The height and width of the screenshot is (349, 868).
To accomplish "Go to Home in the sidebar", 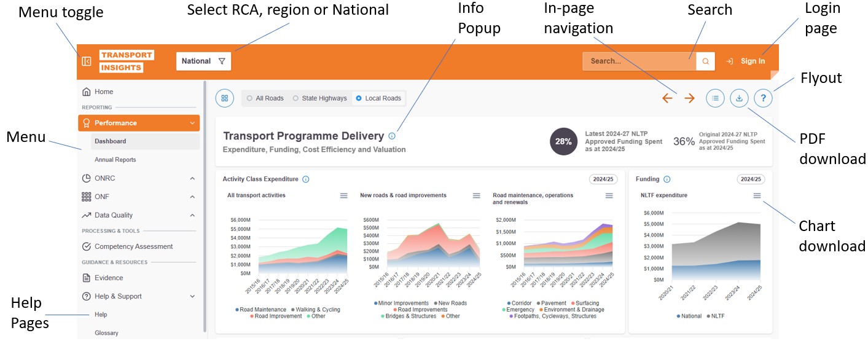I will pyautogui.click(x=139, y=92).
